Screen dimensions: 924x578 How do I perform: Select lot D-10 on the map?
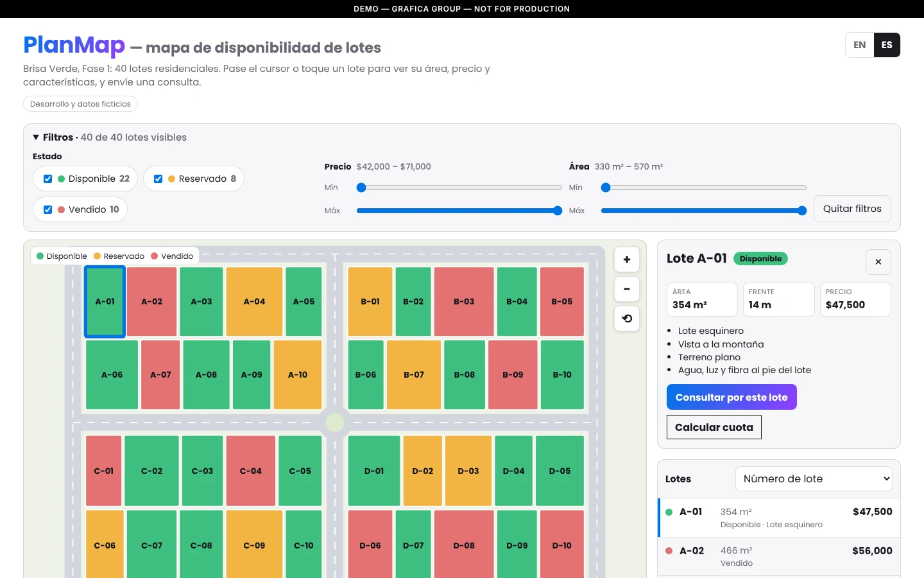(562, 545)
